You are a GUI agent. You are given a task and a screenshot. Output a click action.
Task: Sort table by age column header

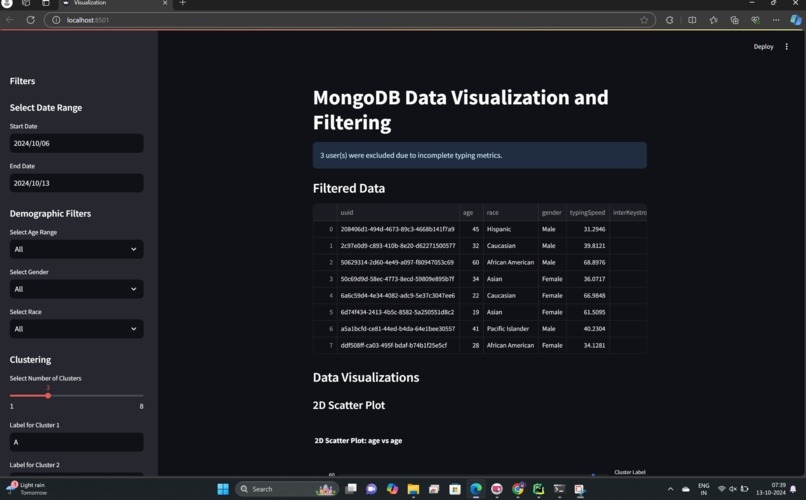pos(471,212)
